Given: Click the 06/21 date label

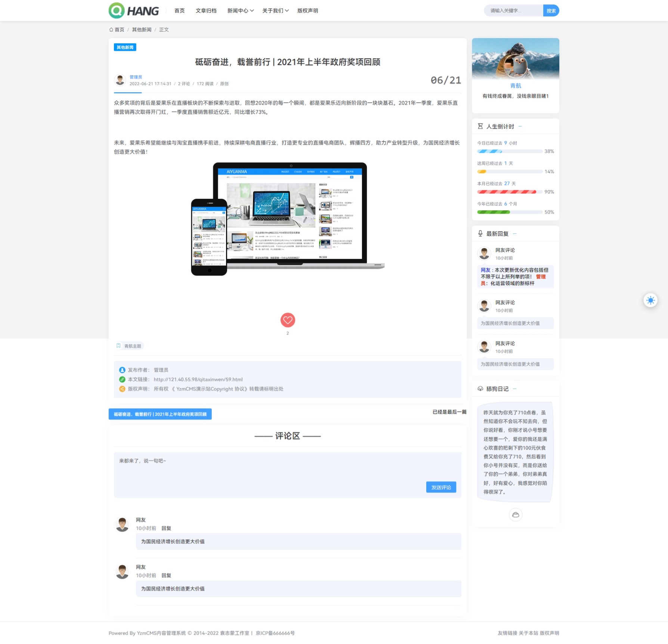Looking at the screenshot, I should point(446,80).
